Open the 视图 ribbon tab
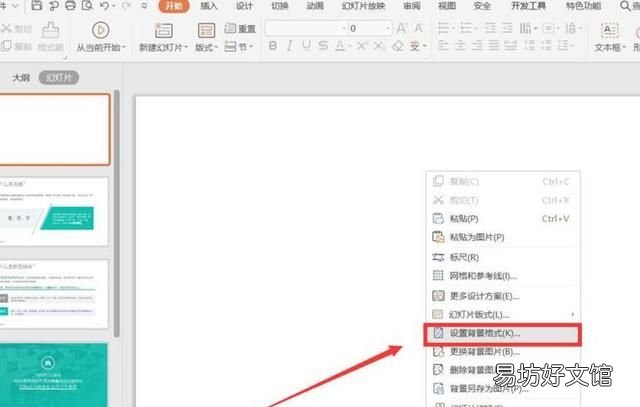Viewport: 640px width, 407px height. coord(447,6)
